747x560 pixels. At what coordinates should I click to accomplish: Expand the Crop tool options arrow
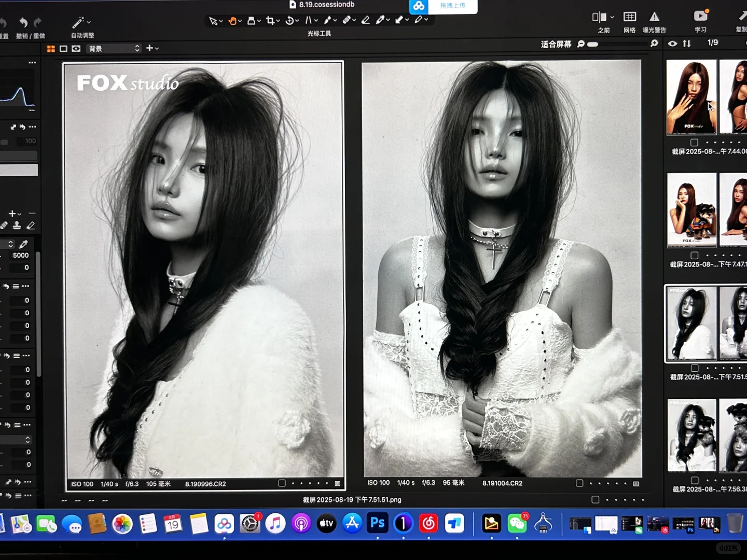coord(278,21)
